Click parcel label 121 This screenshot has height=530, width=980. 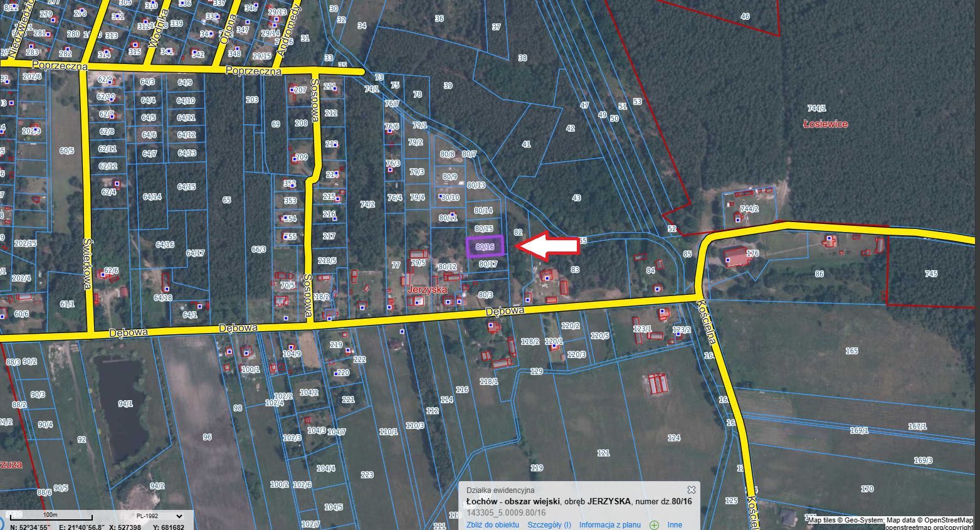pyautogui.click(x=603, y=453)
